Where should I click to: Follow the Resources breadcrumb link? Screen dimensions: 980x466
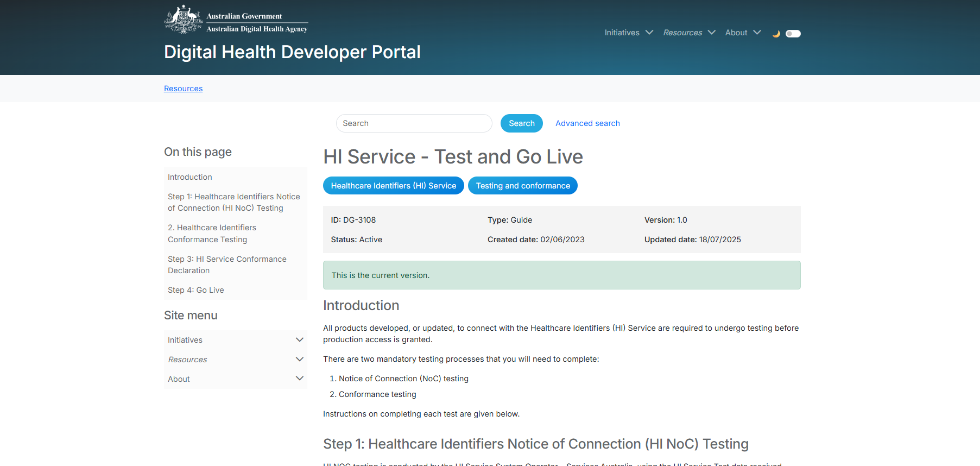(183, 89)
